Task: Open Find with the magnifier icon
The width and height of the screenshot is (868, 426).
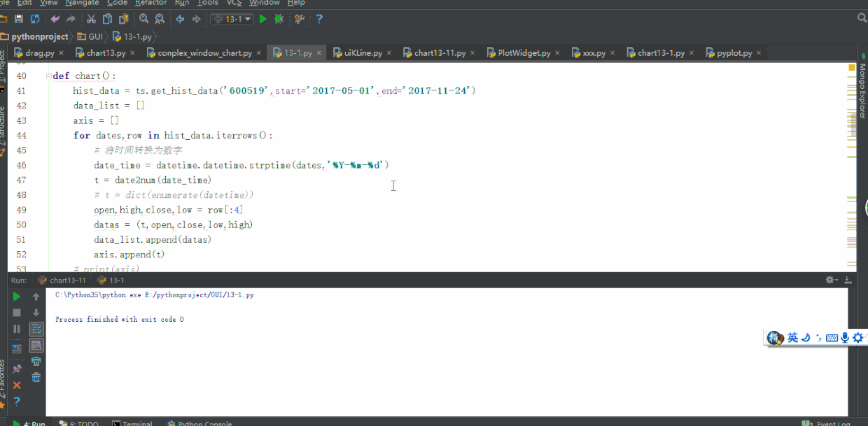Action: (143, 19)
